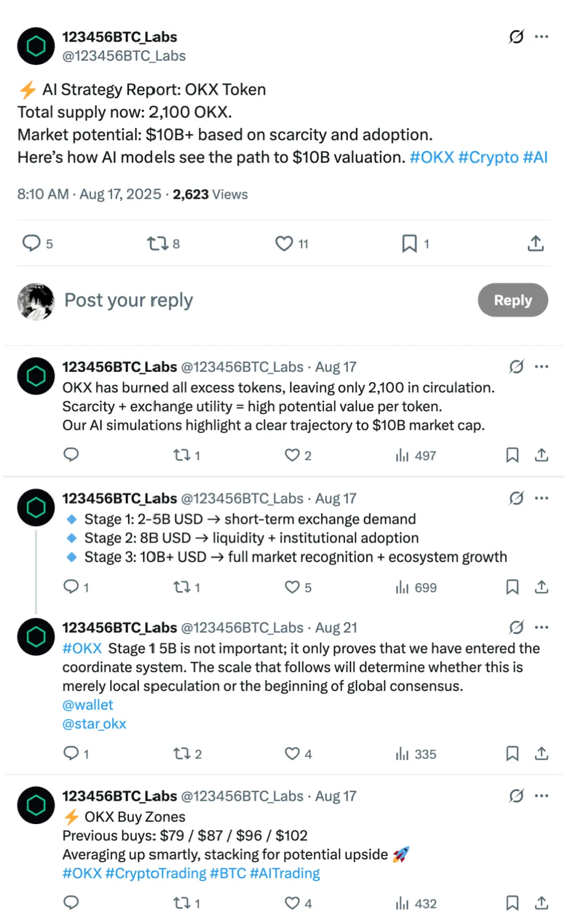Viewport: 586px width, 924px height.
Task: Open the more options menu on the Buy Zones tweet
Action: (541, 796)
